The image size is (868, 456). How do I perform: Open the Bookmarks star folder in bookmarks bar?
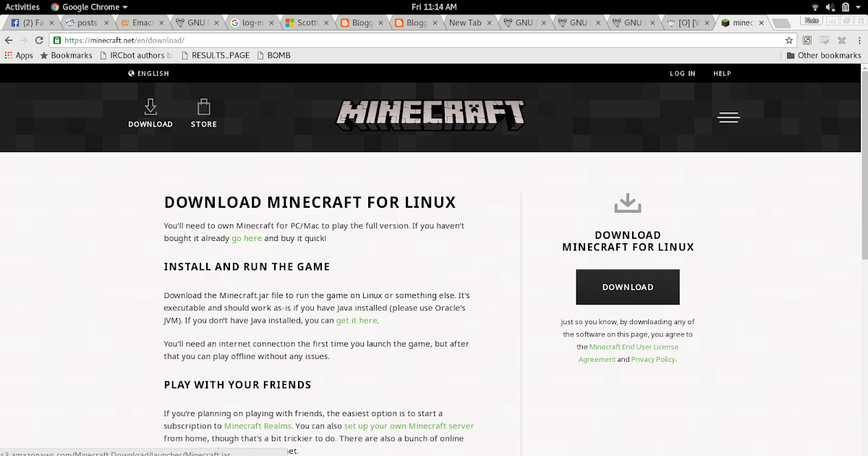[x=66, y=55]
